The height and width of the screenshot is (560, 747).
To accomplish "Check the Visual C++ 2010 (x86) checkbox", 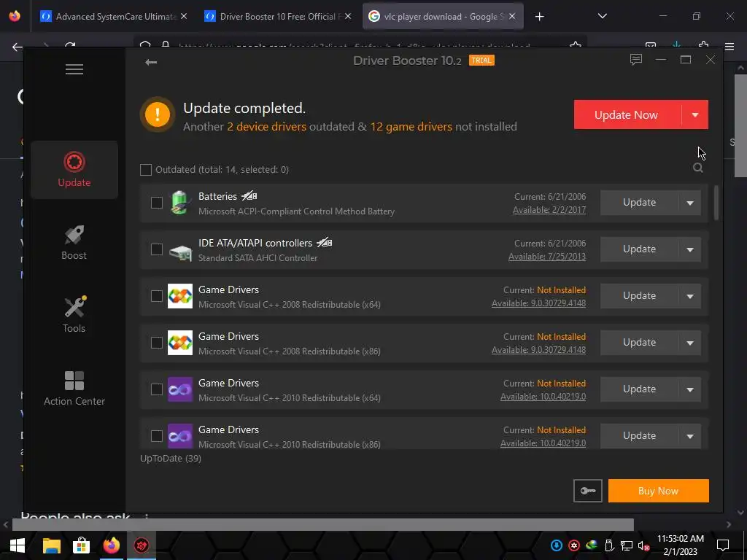I will (x=157, y=436).
